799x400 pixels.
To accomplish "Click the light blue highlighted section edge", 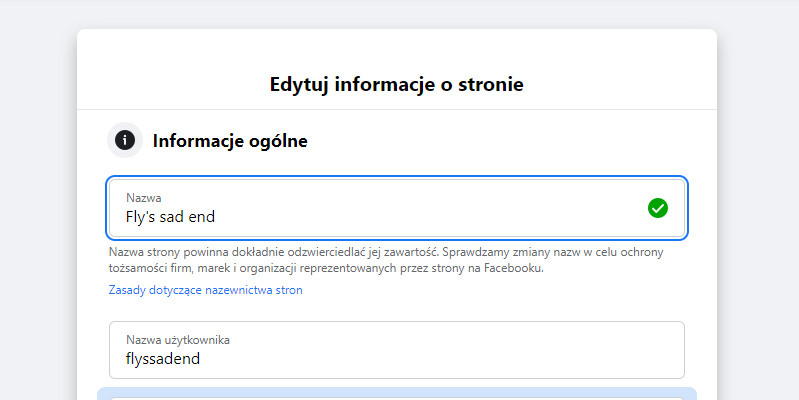I will (397, 392).
